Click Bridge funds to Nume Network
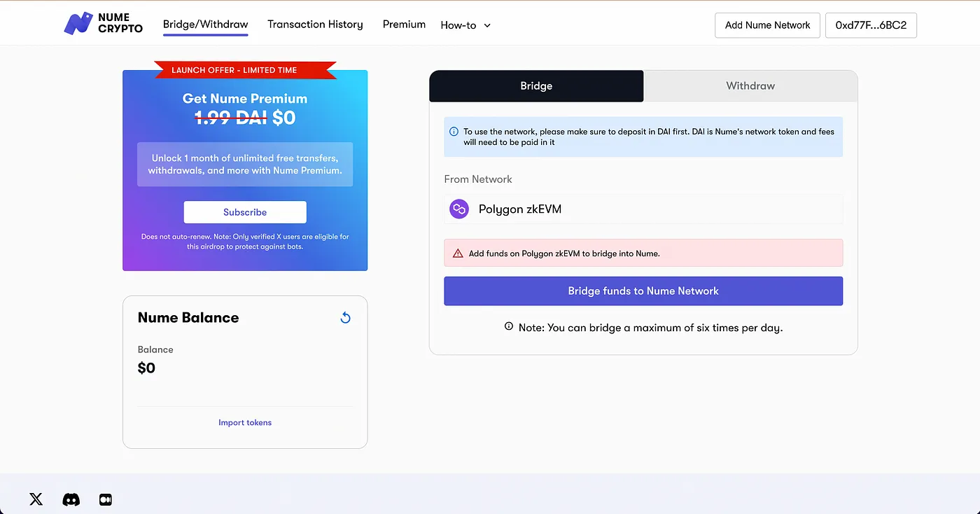 [643, 291]
